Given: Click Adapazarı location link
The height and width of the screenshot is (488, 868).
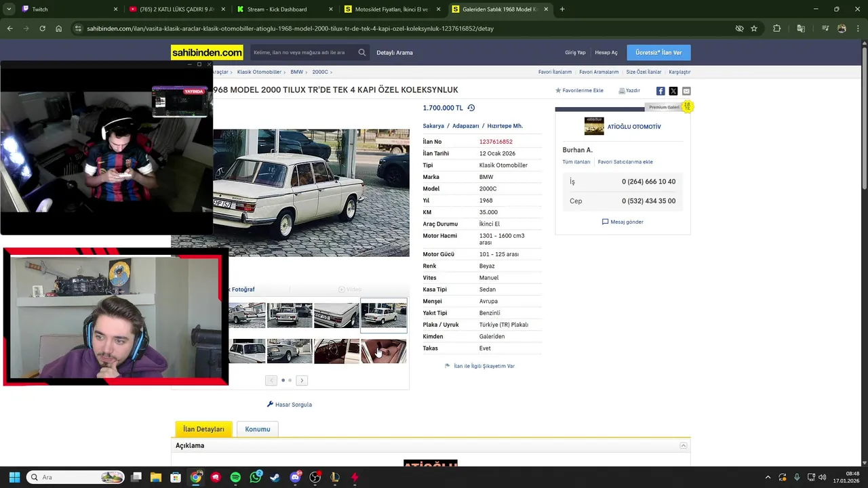Looking at the screenshot, I should (466, 126).
